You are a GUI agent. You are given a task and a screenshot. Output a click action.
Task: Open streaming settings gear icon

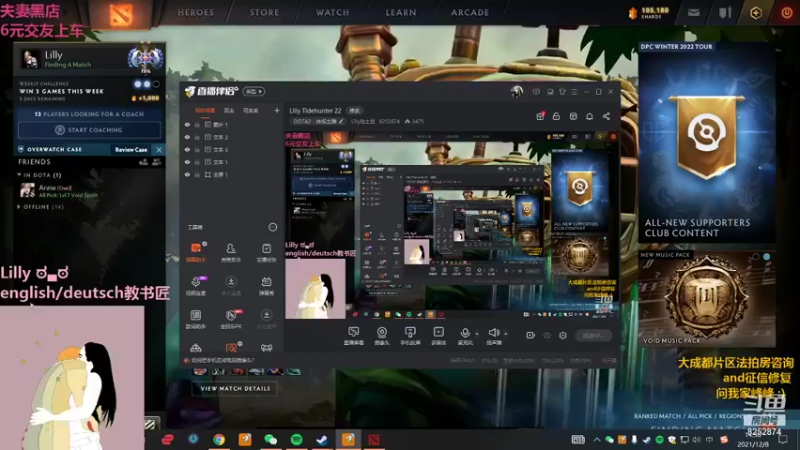[x=562, y=335]
